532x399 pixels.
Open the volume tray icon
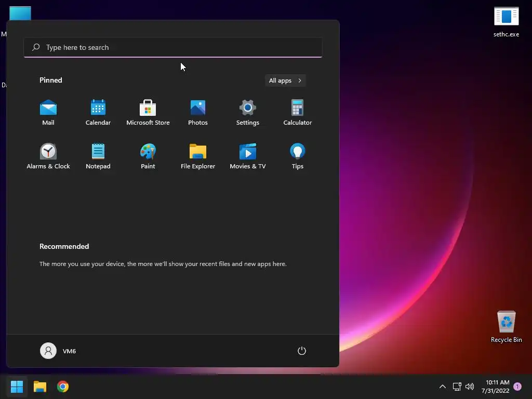[x=470, y=387]
